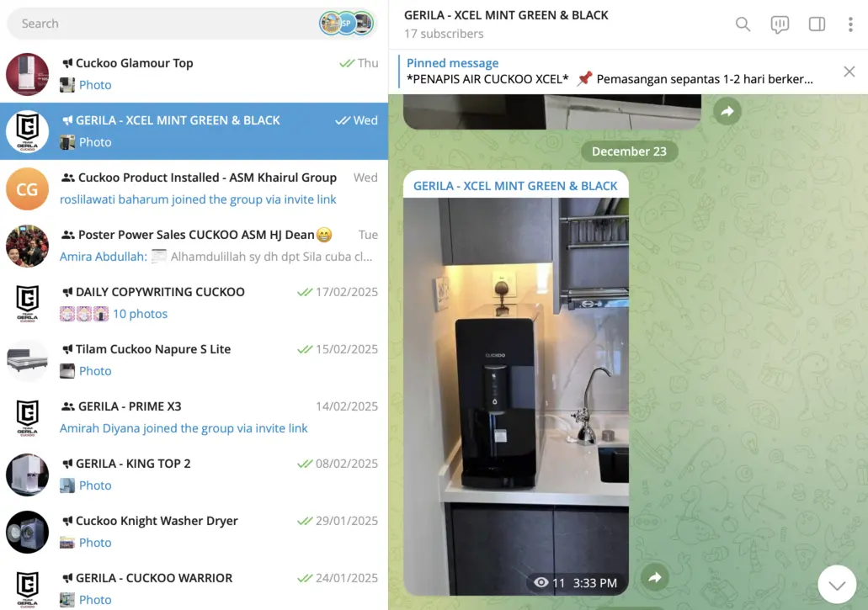The height and width of the screenshot is (610, 868).
Task: Click the December 23 date badge
Action: (x=629, y=151)
